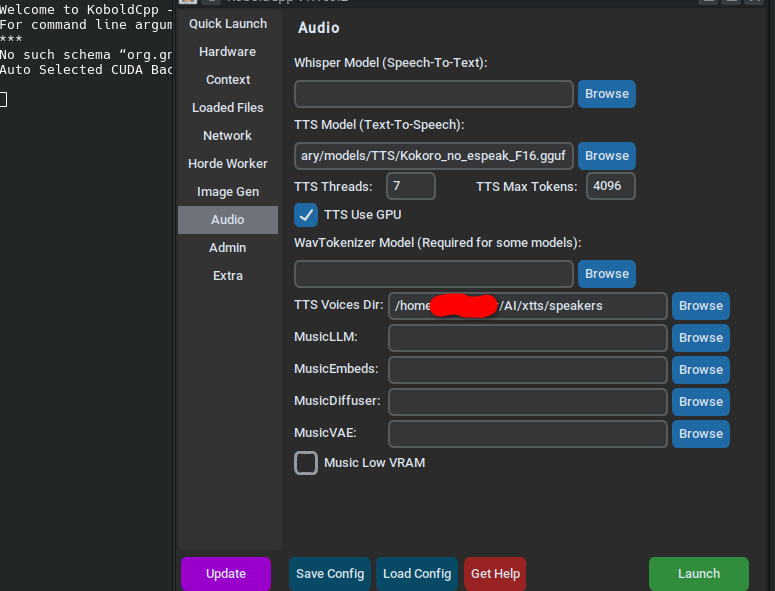The height and width of the screenshot is (591, 775).
Task: Open Get Help
Action: click(495, 574)
